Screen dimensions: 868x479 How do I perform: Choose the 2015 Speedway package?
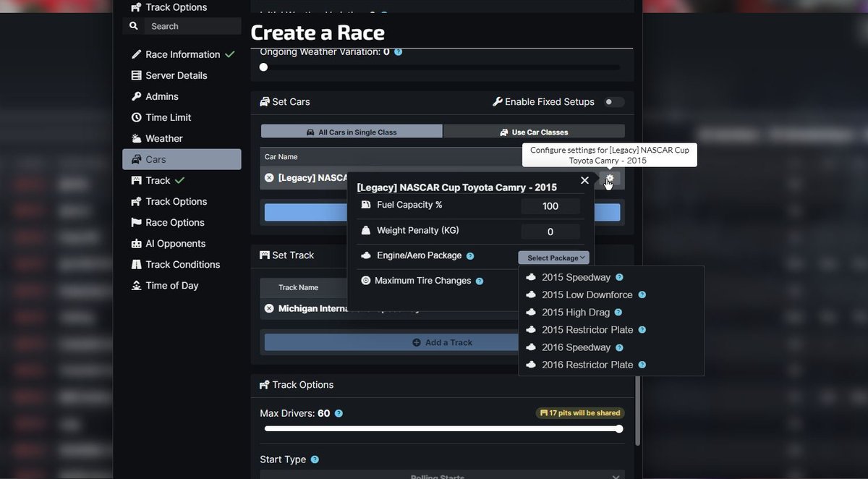pos(576,277)
